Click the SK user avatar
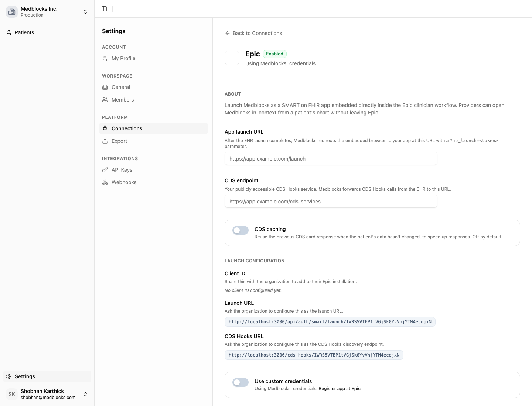Image resolution: width=532 pixels, height=406 pixels. point(12,394)
